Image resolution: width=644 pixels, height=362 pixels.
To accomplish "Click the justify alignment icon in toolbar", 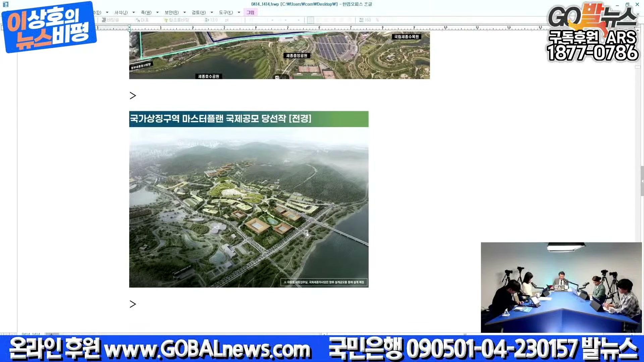I will point(311,20).
